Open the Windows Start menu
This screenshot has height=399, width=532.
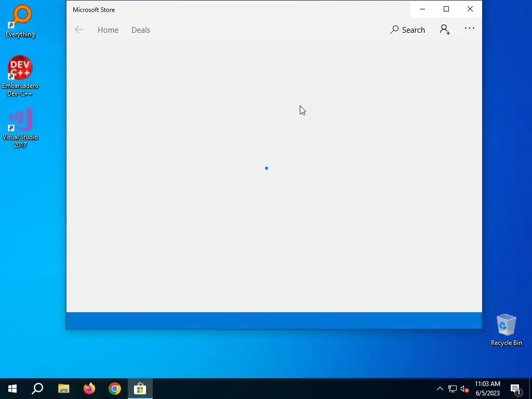12,389
